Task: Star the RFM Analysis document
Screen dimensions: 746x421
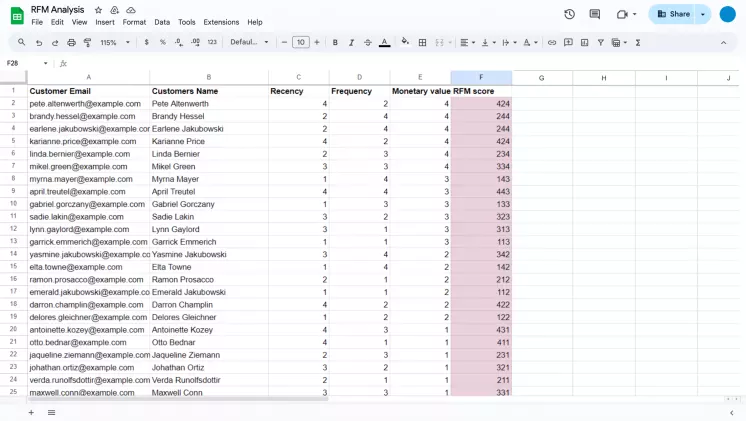Action: click(98, 9)
